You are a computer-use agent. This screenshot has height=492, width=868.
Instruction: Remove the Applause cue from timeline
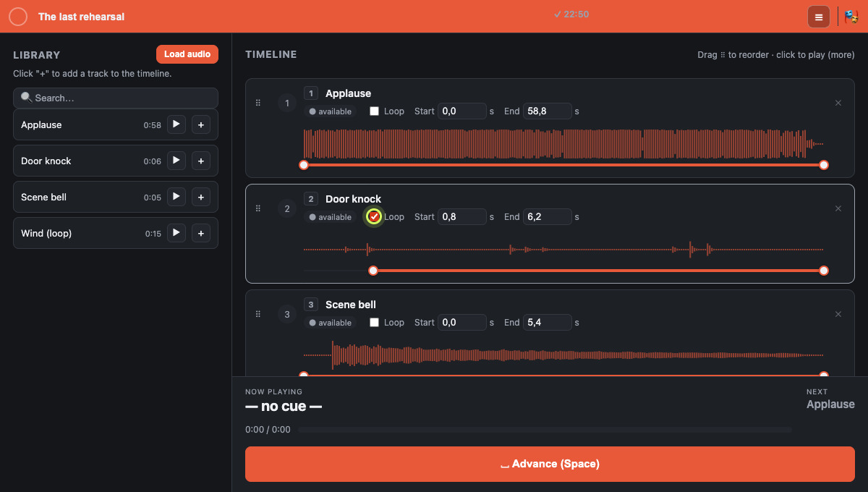[x=838, y=103]
